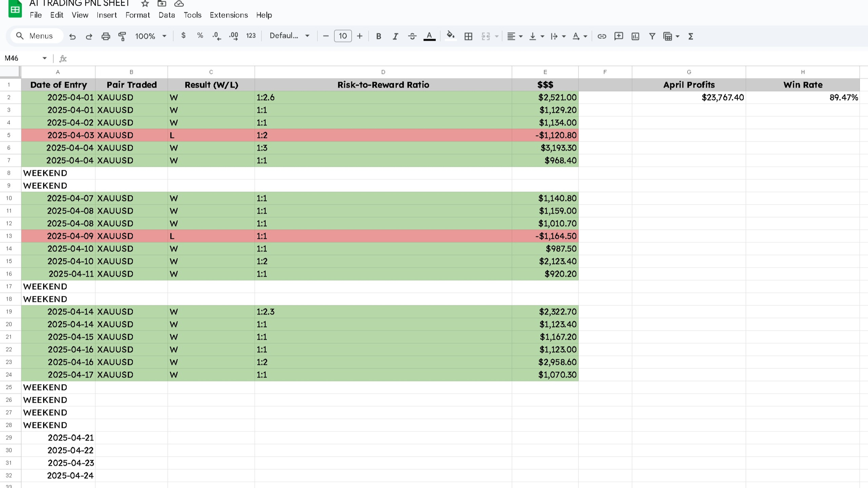The height and width of the screenshot is (488, 868).
Task: Open the Functions sigma menu
Action: [691, 36]
